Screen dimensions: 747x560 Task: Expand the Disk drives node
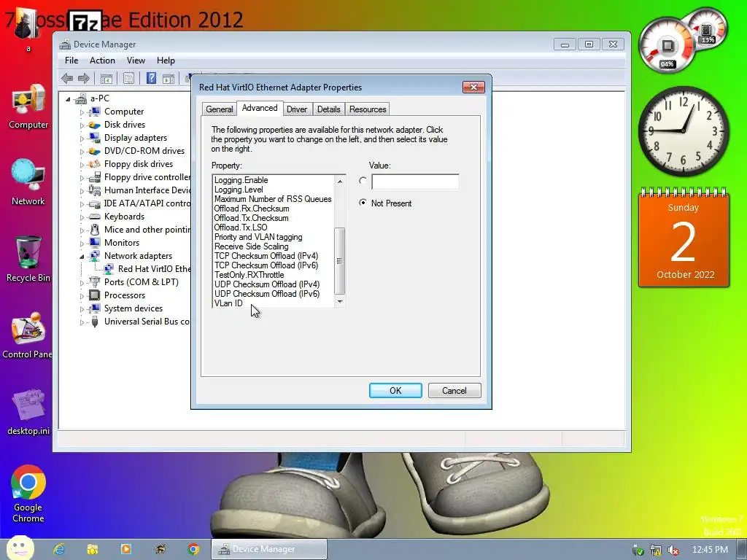82,125
